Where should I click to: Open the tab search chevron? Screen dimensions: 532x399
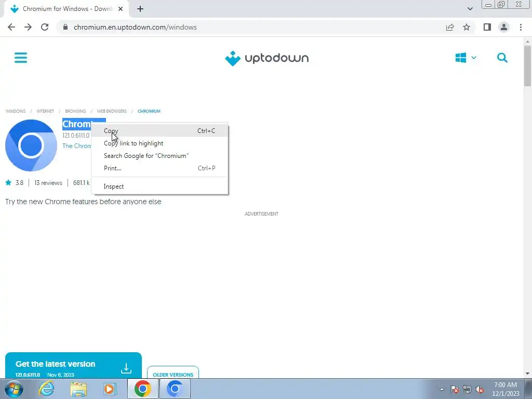(470, 9)
